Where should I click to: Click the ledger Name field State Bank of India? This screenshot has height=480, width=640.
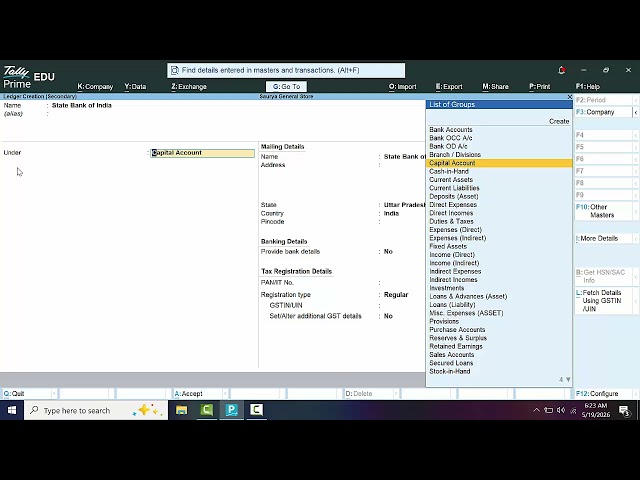click(82, 105)
